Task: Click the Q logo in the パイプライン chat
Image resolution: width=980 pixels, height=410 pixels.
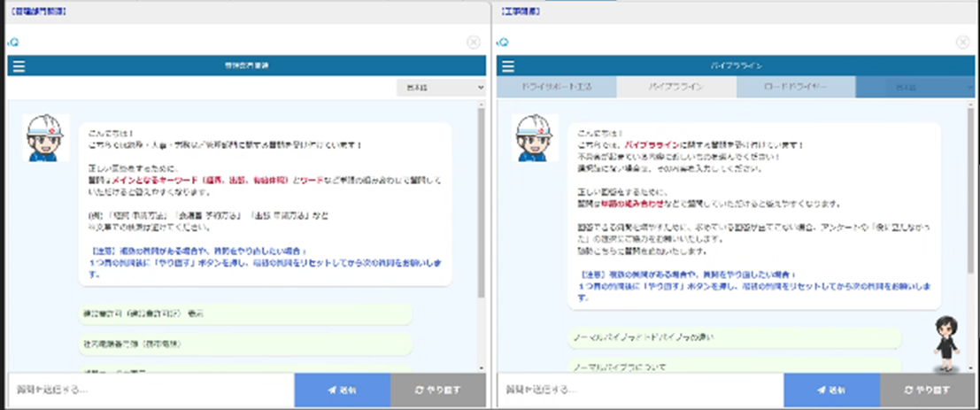Action: pyautogui.click(x=503, y=42)
